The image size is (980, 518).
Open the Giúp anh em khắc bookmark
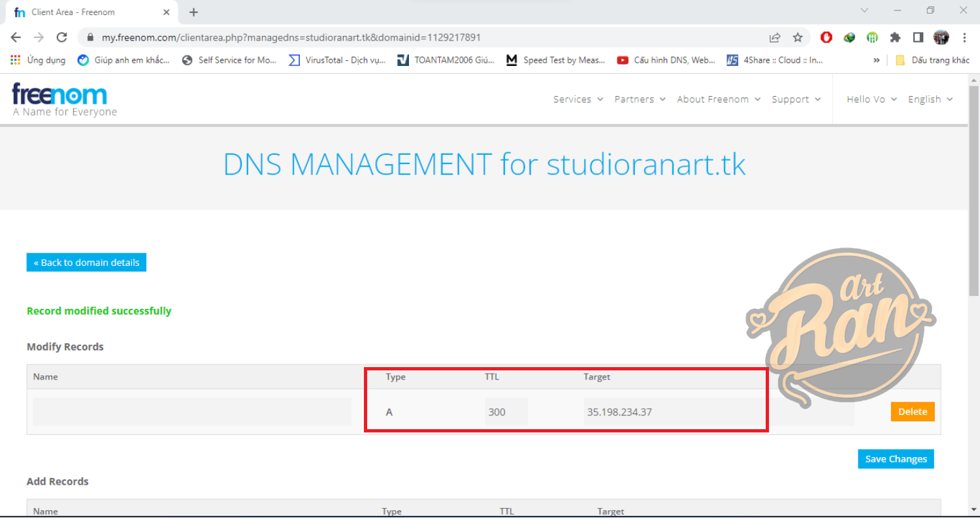click(123, 60)
